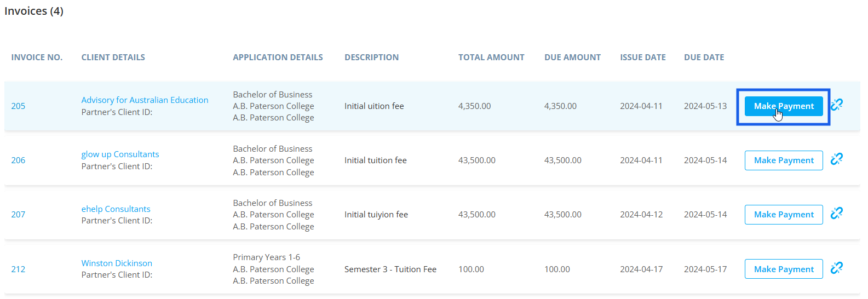Open invoice number 212

point(18,269)
